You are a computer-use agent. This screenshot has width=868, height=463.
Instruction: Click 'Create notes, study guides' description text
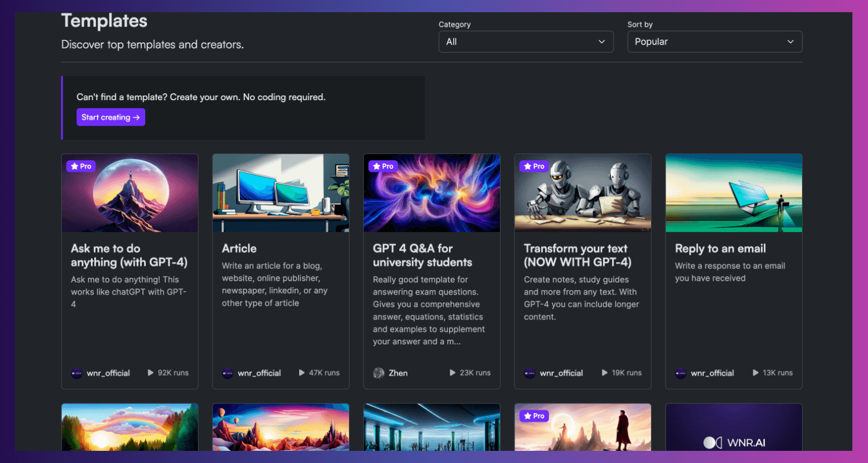580,298
